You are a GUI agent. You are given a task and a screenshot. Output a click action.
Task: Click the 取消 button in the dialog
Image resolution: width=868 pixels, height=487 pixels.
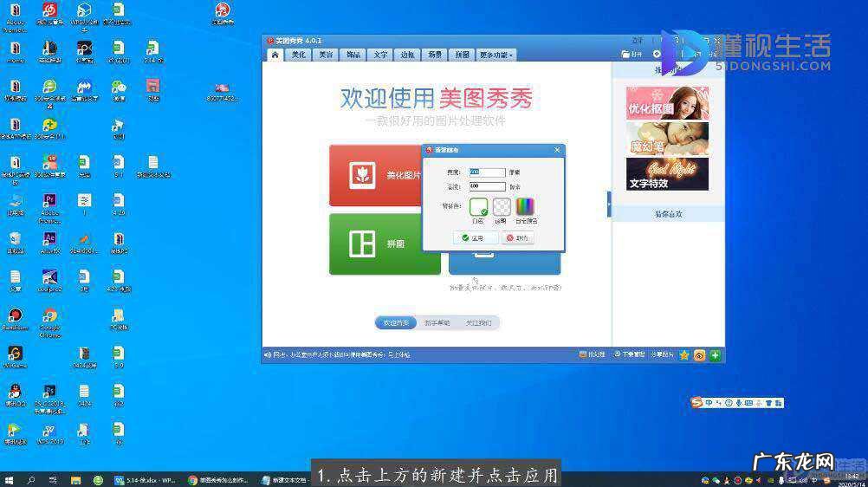tap(517, 237)
